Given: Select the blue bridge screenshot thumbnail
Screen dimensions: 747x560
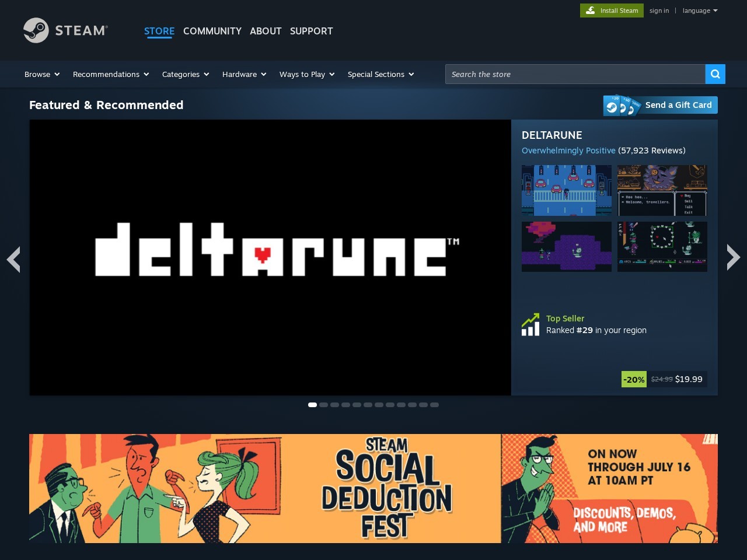Looking at the screenshot, I should pyautogui.click(x=567, y=190).
